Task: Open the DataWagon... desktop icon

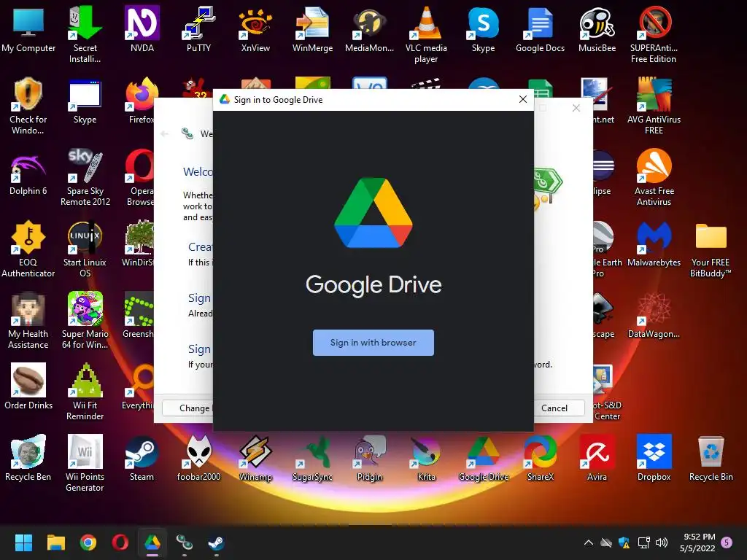Action: pyautogui.click(x=654, y=315)
